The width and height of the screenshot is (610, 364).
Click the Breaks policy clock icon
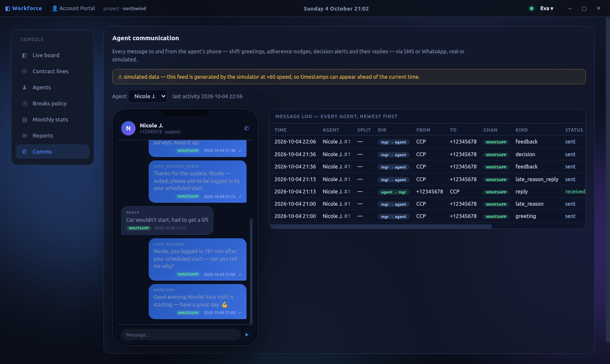pyautogui.click(x=25, y=104)
